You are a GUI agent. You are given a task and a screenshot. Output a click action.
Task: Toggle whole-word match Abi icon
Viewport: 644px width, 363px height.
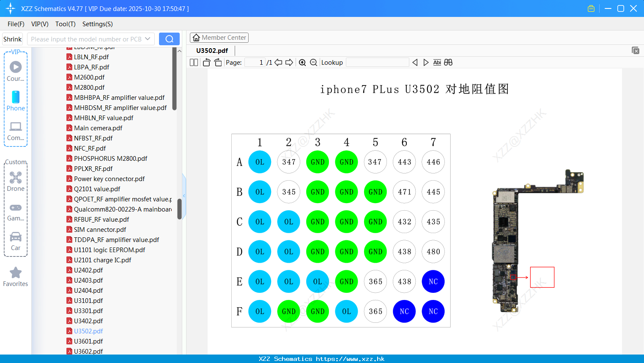[x=437, y=63]
